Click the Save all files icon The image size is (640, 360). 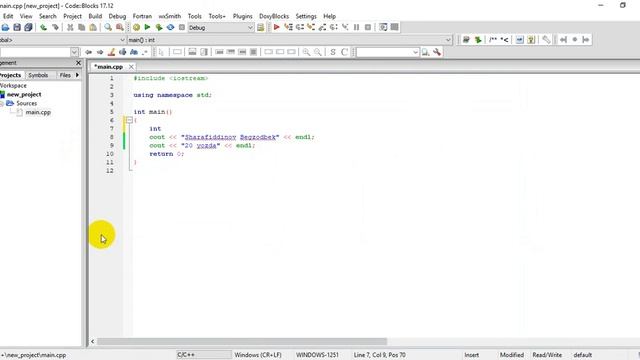pos(28,27)
